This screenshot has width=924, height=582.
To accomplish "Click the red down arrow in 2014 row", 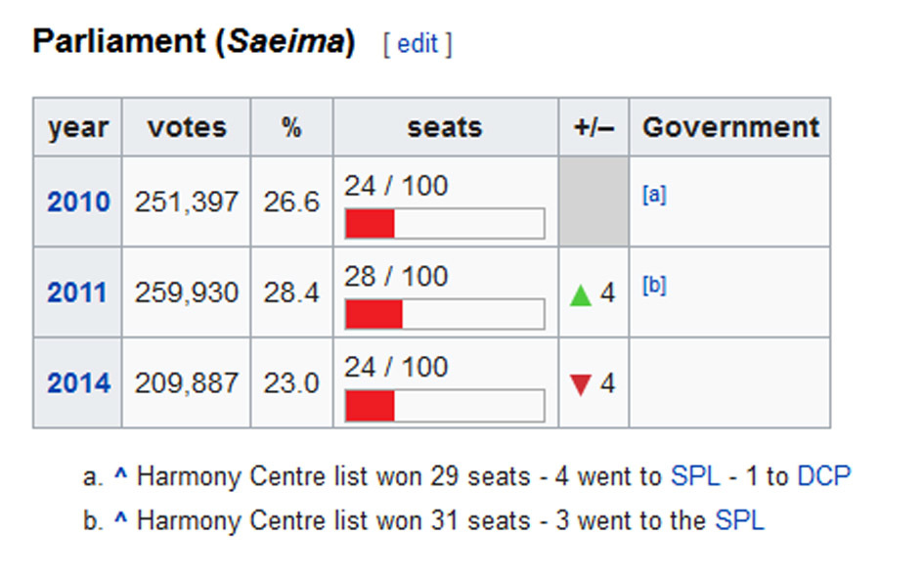I will pyautogui.click(x=581, y=385).
